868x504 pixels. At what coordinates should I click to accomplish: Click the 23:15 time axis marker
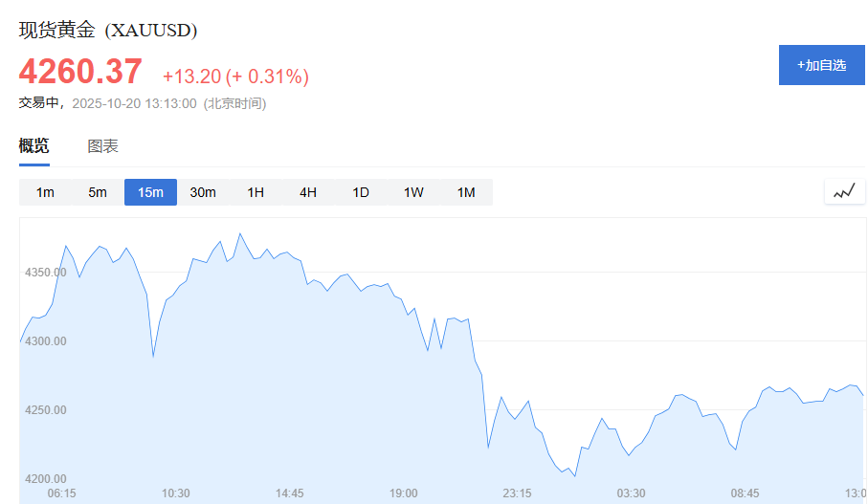517,493
